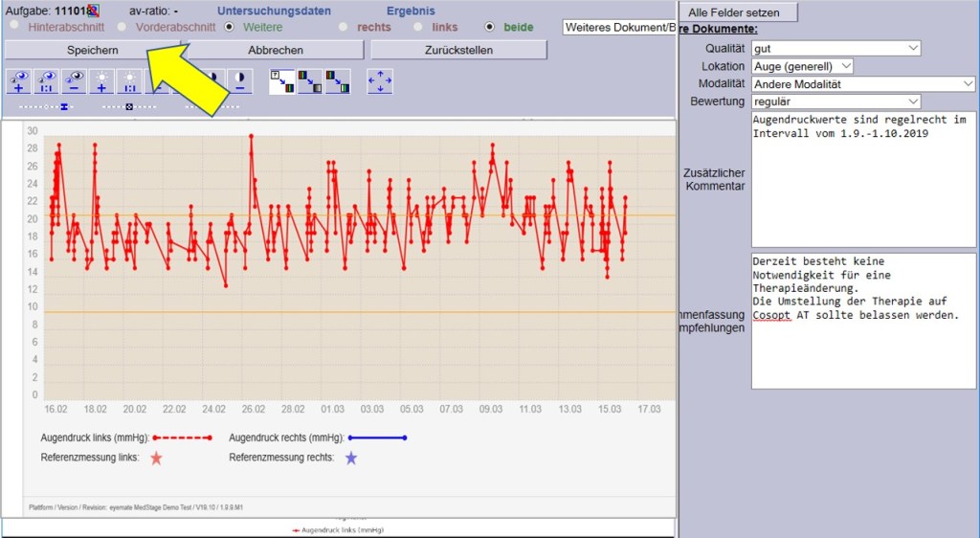Choose the Vorderabschnitt radio option
This screenshot has height=538, width=980.
pos(122,27)
